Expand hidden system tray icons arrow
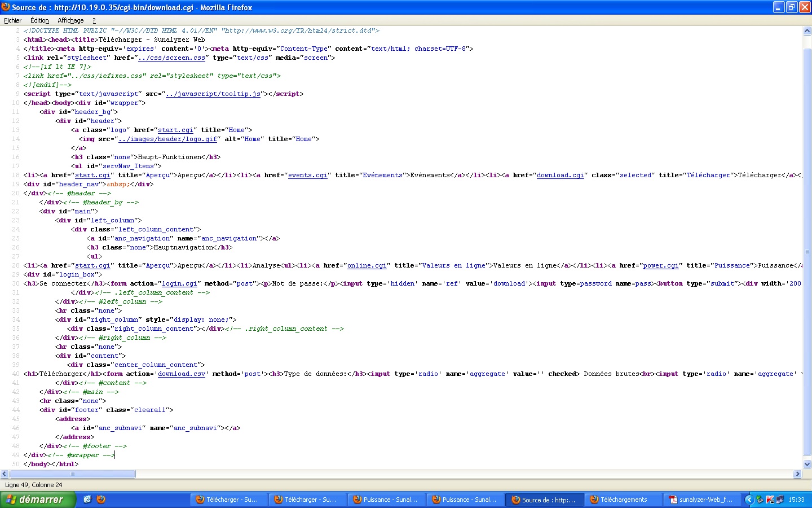Image resolution: width=812 pixels, height=508 pixels. pos(749,500)
